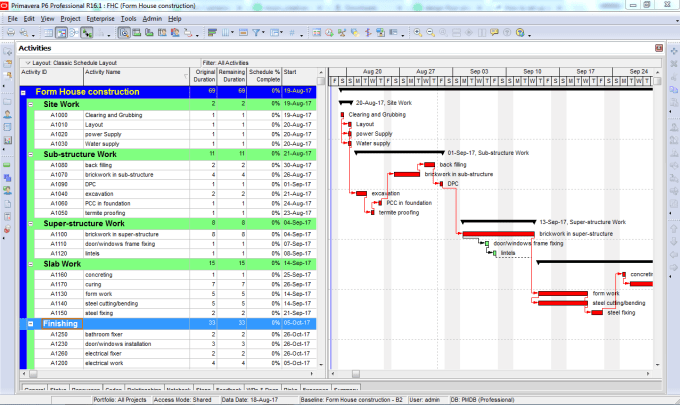
Task: Click the green bar icon in left sidebar
Action: [7, 165]
